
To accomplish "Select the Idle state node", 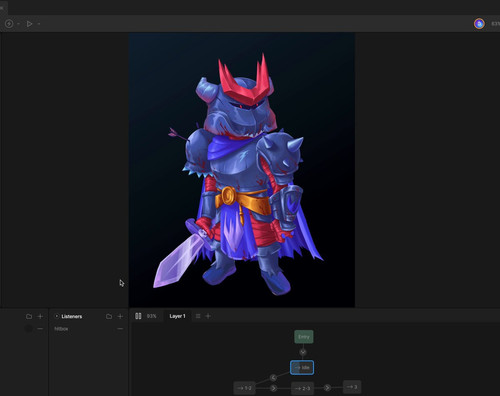I will [302, 367].
